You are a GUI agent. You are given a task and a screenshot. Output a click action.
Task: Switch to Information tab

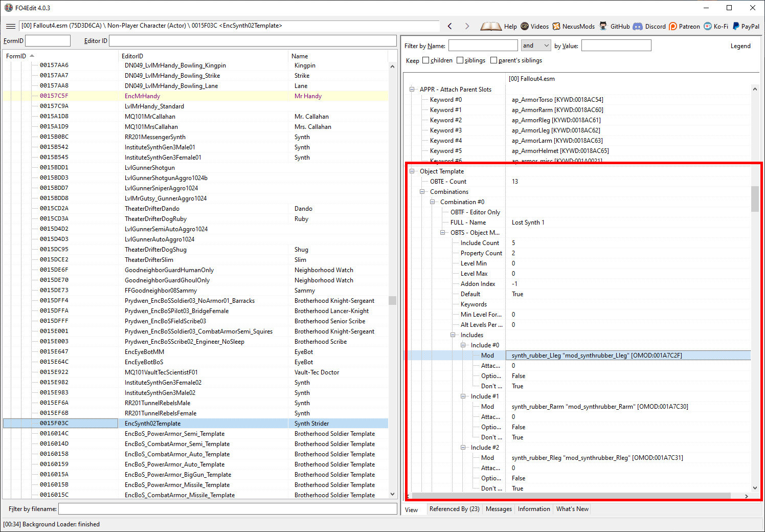(534, 509)
